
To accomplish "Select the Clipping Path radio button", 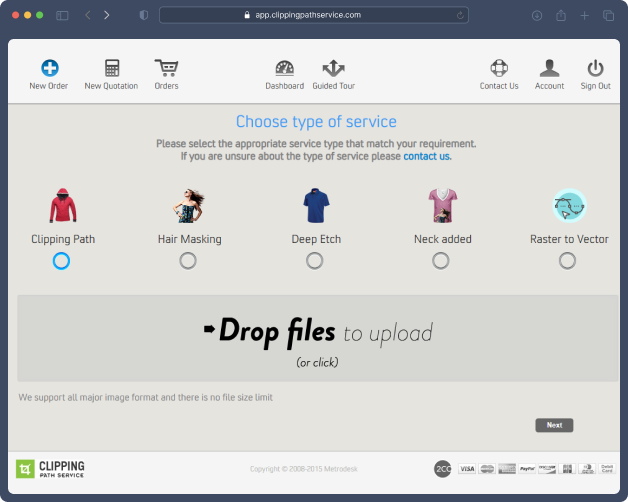I will [62, 261].
